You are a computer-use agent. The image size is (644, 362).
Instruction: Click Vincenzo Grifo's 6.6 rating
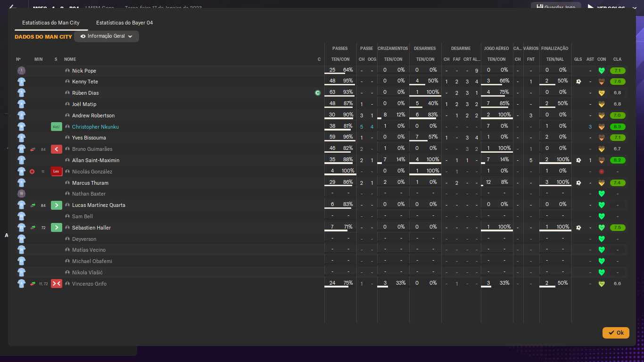point(618,284)
